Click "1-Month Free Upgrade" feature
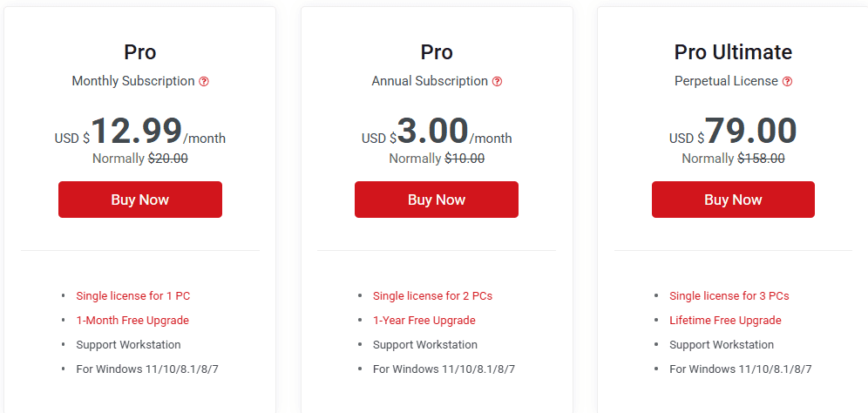 [x=132, y=320]
